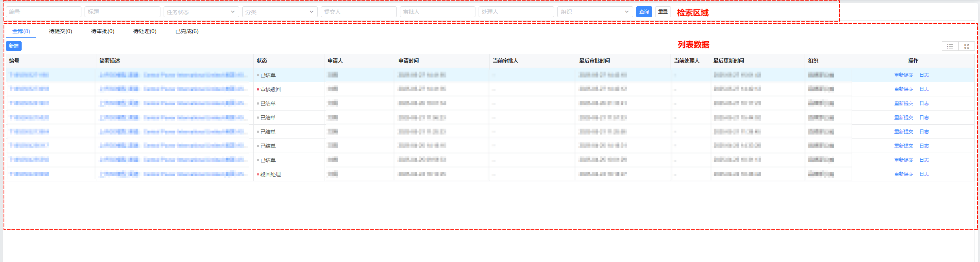Open 日志 for the 驳回处理 row
Screen dimensions: 980x262
[924, 174]
